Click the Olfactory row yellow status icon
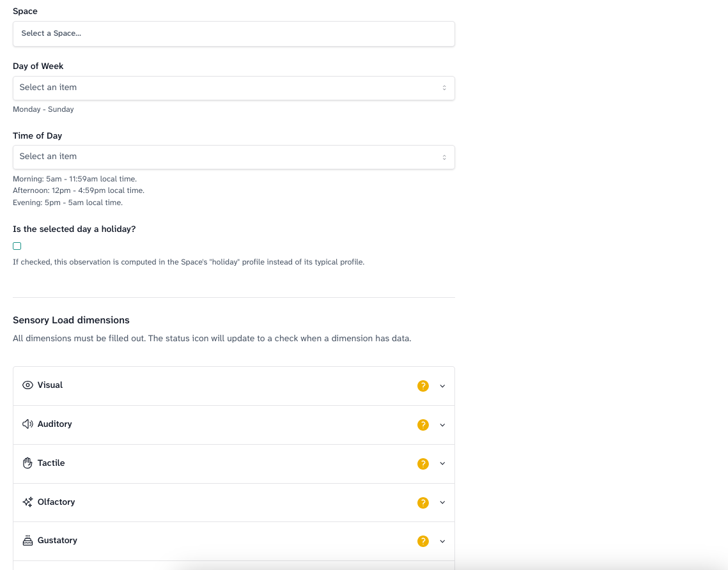 tap(422, 503)
